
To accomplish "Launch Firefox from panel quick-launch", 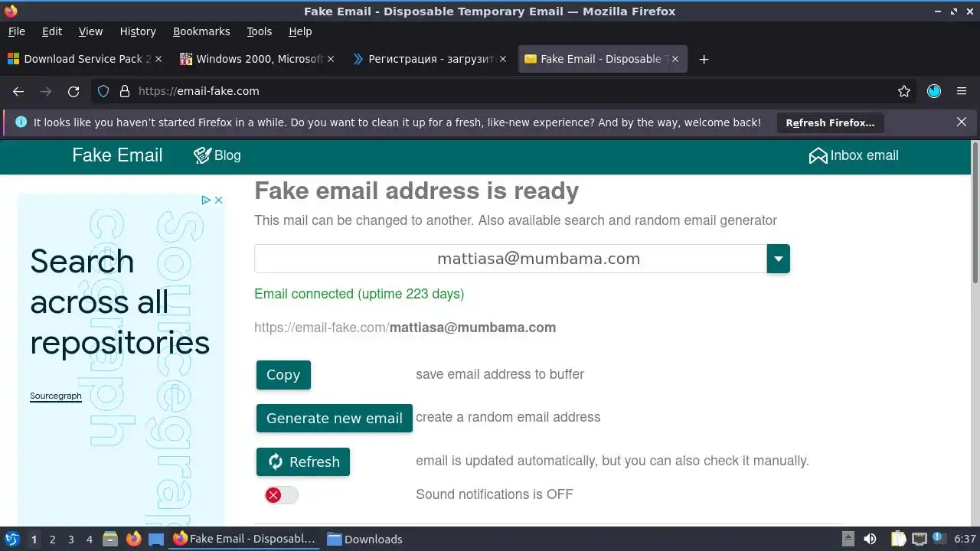I will pos(134,539).
